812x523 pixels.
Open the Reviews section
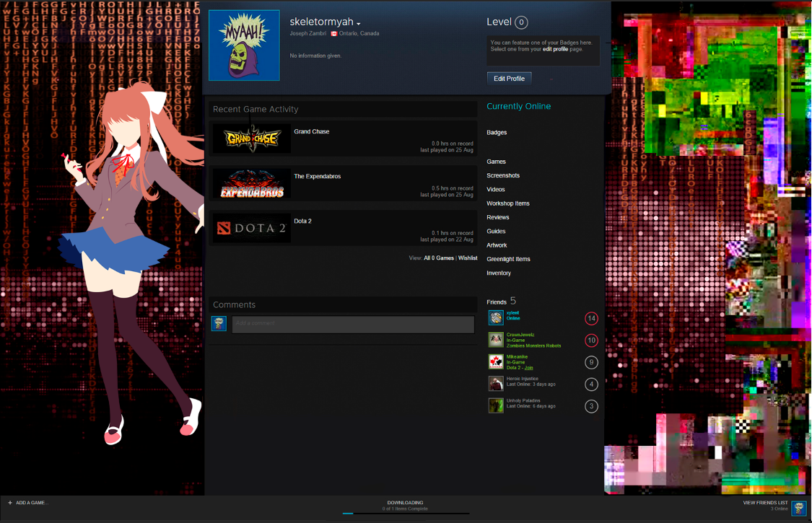point(497,217)
